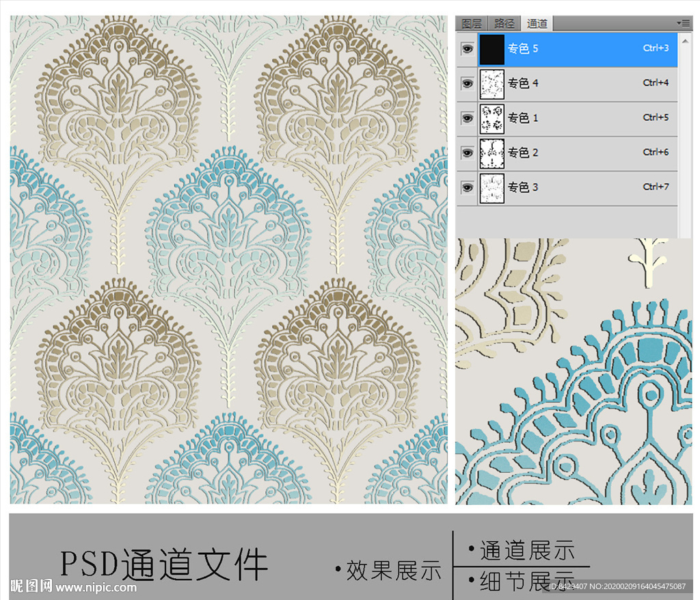Toggle visibility of 专色 1 channel
Viewport: 700px width, 600px height.
point(468,118)
